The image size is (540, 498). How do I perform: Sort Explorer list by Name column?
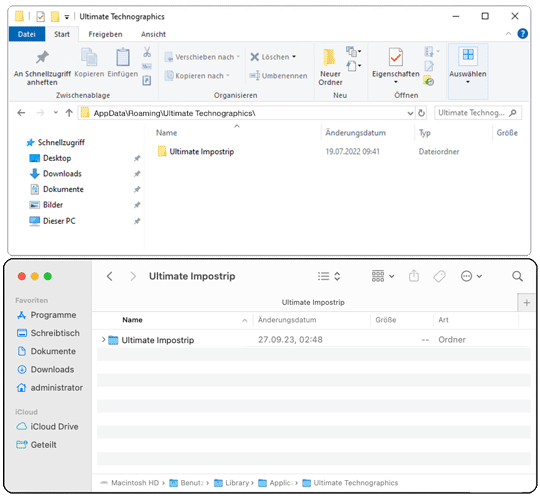(x=166, y=133)
